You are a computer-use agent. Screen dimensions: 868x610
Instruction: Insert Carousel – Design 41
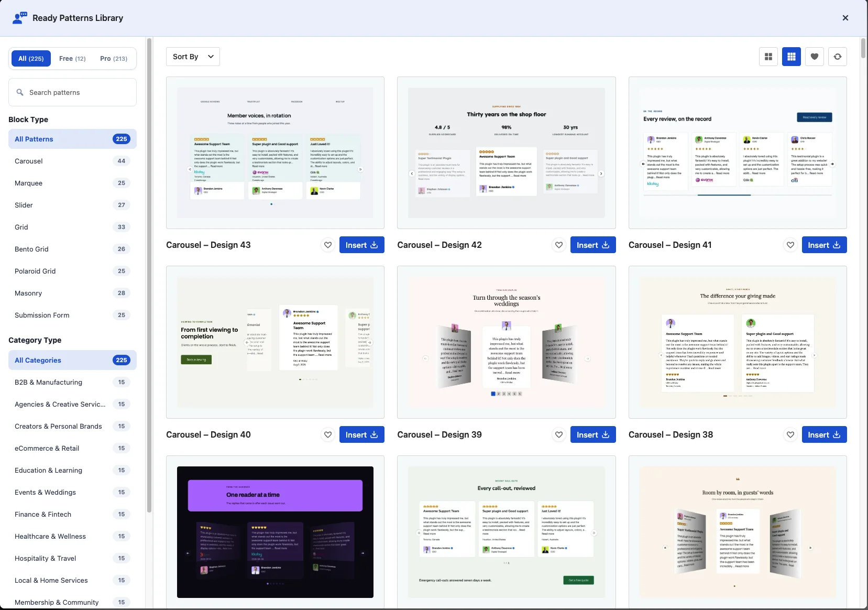tap(824, 245)
